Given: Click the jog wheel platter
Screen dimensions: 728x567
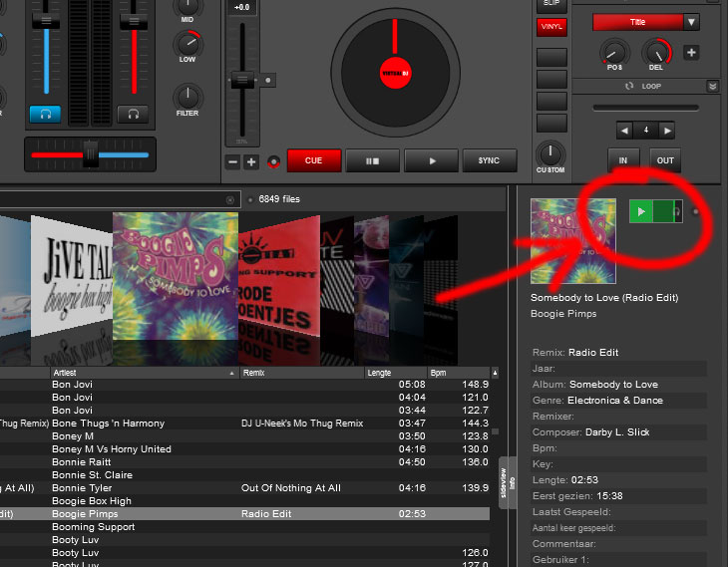Looking at the screenshot, I should point(395,73).
